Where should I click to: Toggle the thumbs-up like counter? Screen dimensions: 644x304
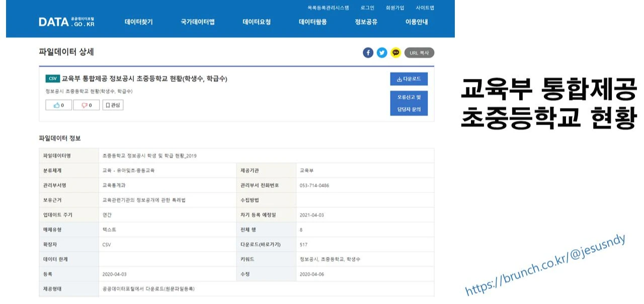58,105
